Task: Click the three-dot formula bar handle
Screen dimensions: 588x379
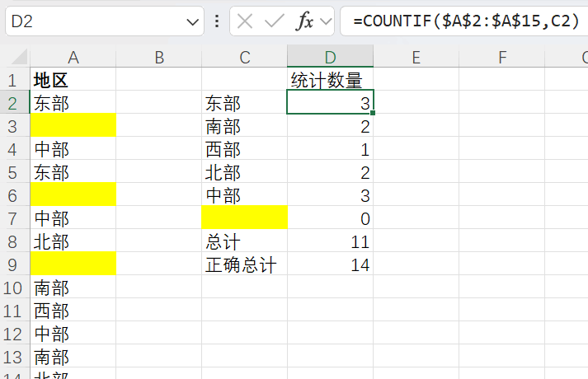Action: coord(217,21)
